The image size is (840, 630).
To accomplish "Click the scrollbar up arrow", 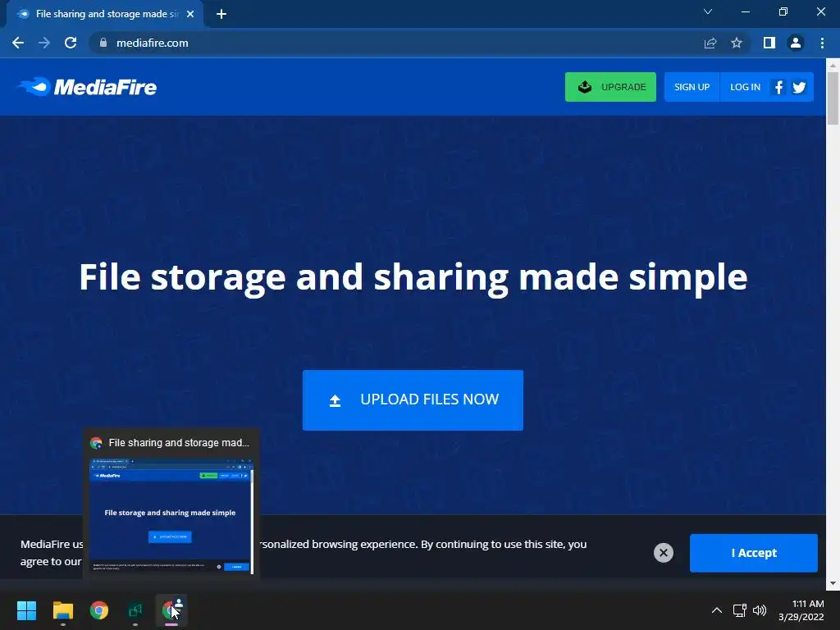I will pos(833,65).
